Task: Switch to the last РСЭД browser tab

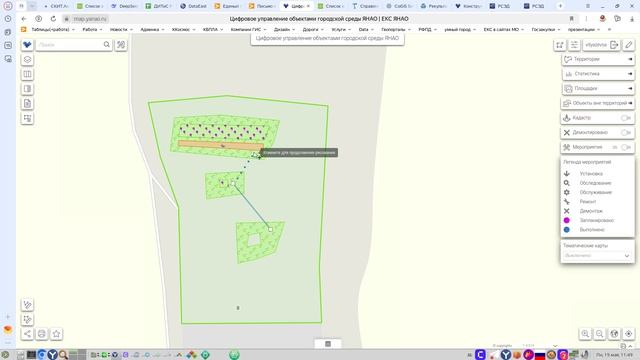Action: 536,6
